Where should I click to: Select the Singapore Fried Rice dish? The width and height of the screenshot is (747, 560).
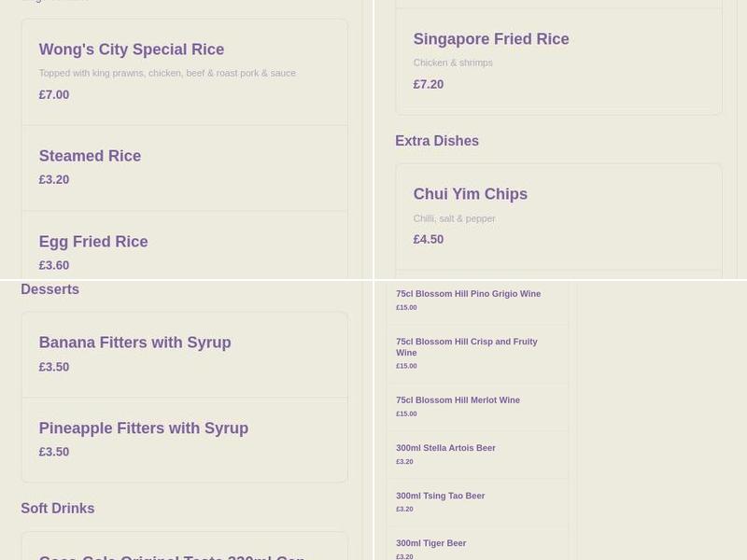pos(490,39)
